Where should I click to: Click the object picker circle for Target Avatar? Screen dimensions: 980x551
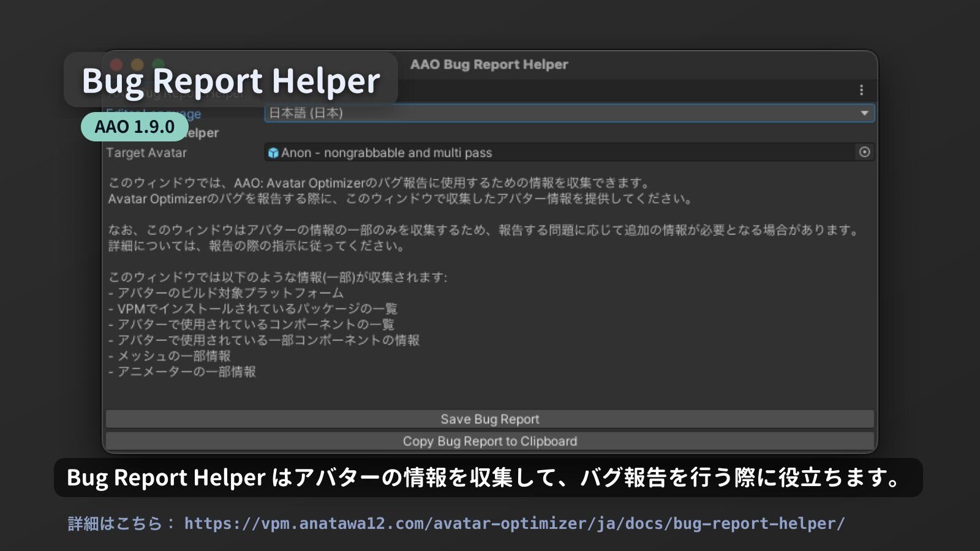pyautogui.click(x=864, y=152)
